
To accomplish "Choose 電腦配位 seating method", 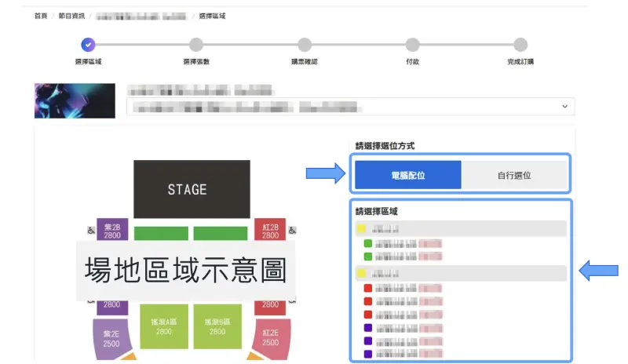I will point(408,175).
